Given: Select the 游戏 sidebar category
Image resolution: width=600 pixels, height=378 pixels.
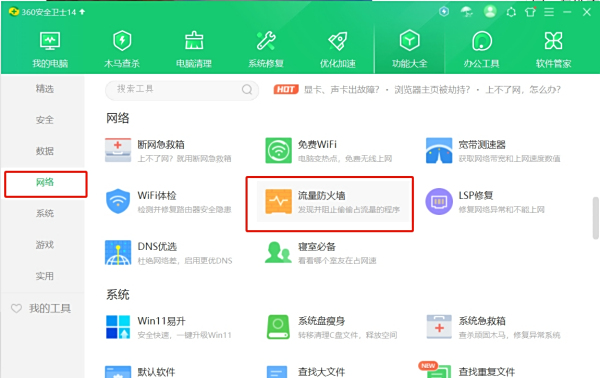Looking at the screenshot, I should pos(45,244).
